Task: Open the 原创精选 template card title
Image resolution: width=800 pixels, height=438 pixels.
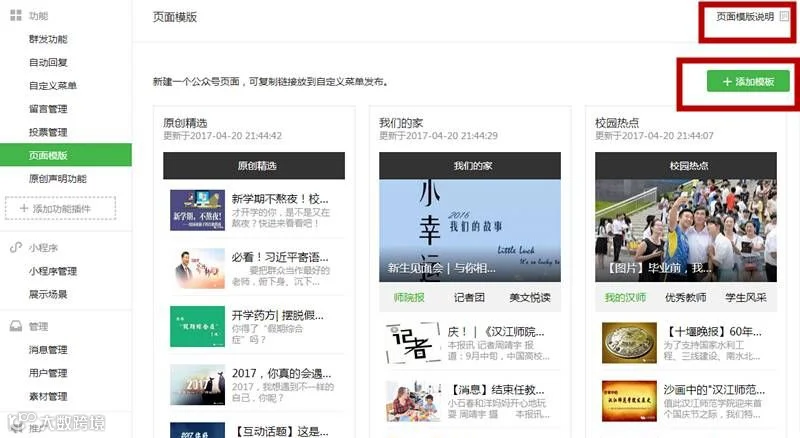Action: tap(185, 123)
